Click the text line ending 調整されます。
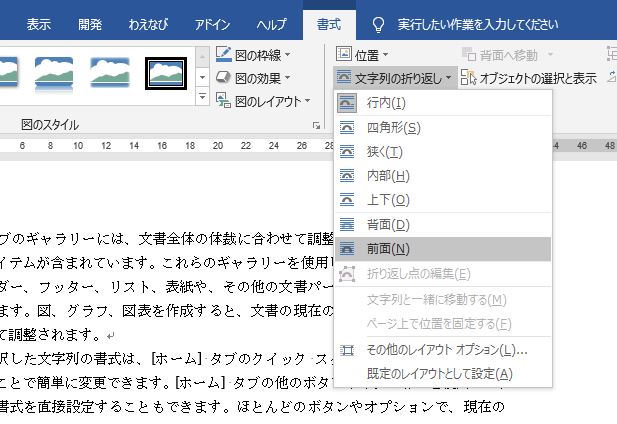The image size is (617, 424). pyautogui.click(x=57, y=335)
